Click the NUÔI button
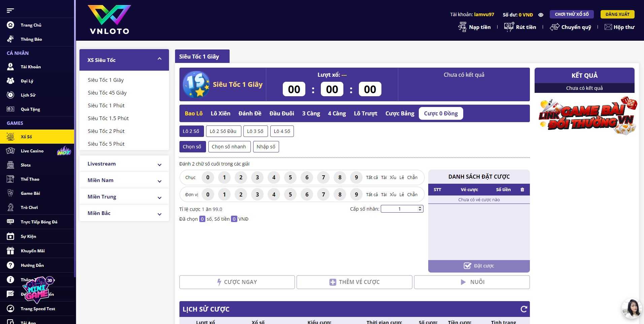The width and height of the screenshot is (644, 324). pos(472,282)
